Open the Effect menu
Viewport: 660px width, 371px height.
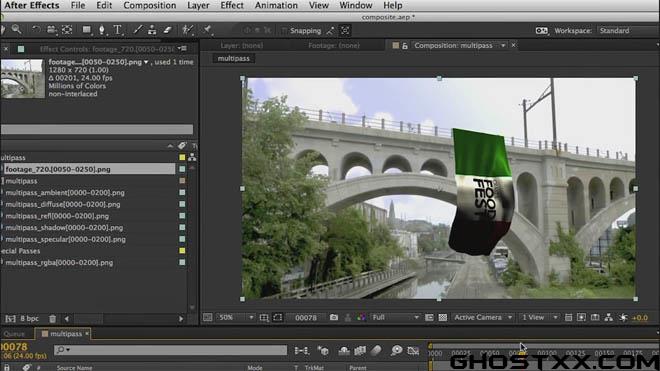tap(232, 5)
